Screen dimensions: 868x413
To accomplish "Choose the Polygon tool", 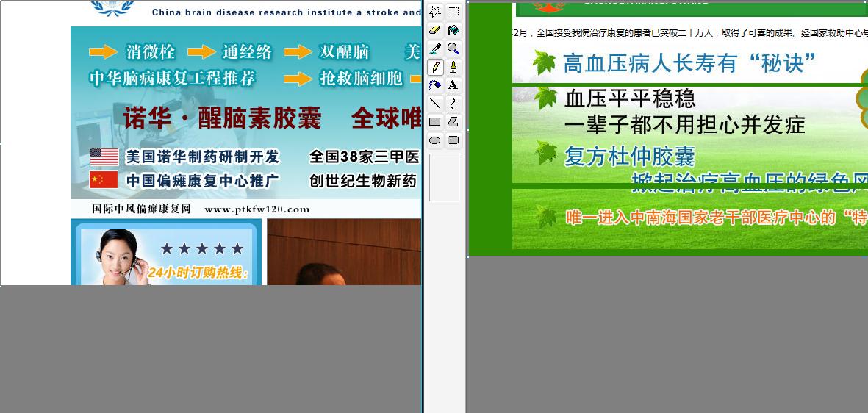I will point(453,122).
